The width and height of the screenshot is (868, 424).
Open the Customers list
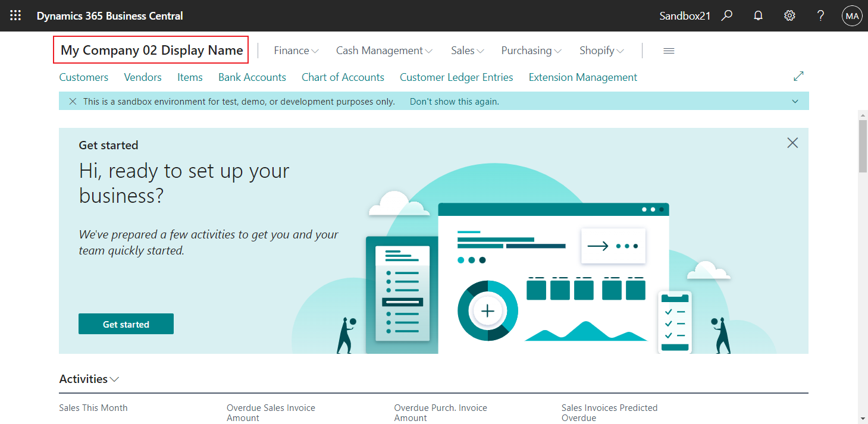(x=83, y=77)
